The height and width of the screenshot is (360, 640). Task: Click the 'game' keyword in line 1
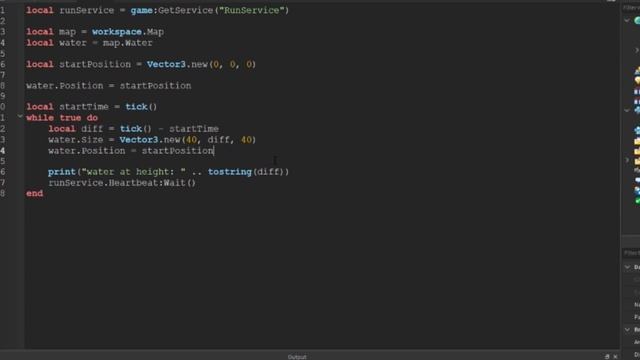pos(141,10)
